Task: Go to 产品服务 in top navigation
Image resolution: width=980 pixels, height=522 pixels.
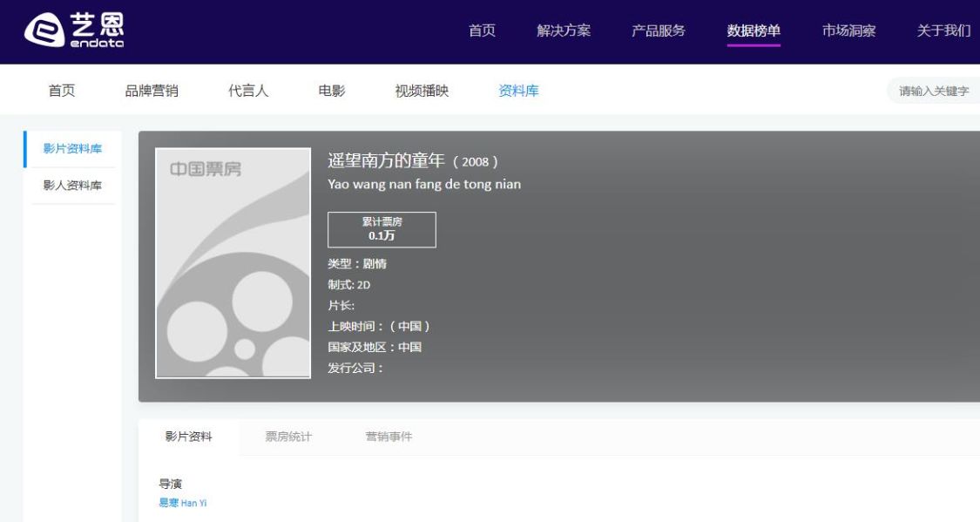Action: tap(659, 31)
